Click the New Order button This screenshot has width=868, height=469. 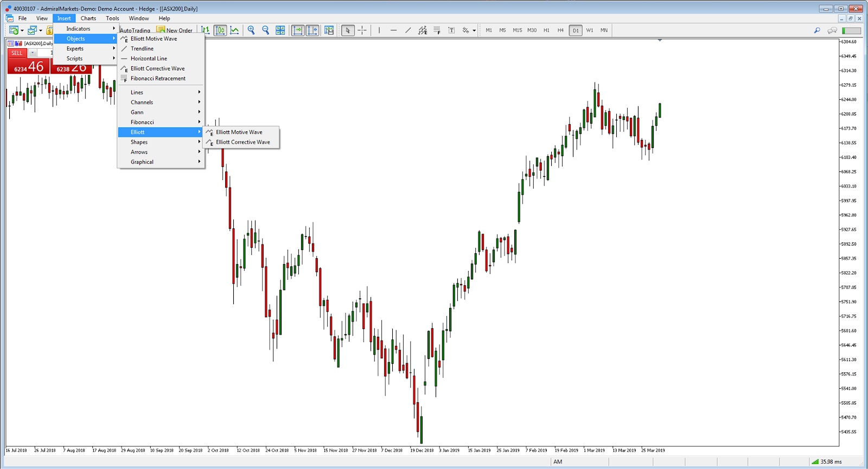(174, 30)
